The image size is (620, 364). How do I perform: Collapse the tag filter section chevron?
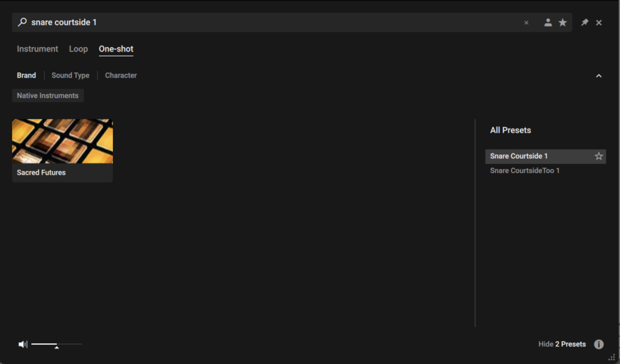[x=599, y=76]
